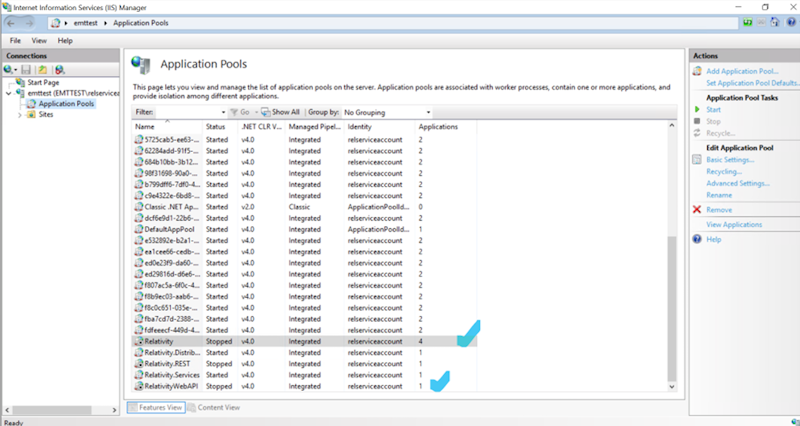Click the Back navigation arrow
800x426 pixels.
(11, 23)
